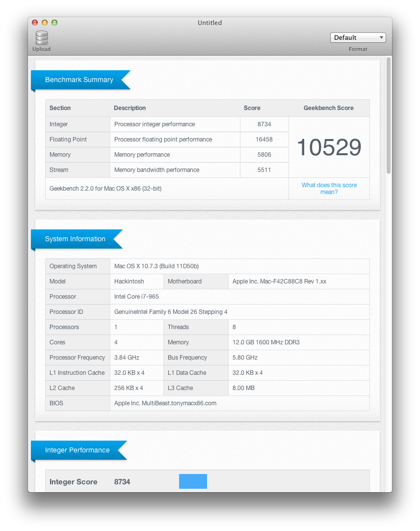
Task: Click the Floating Point score 16458
Action: [x=264, y=140]
